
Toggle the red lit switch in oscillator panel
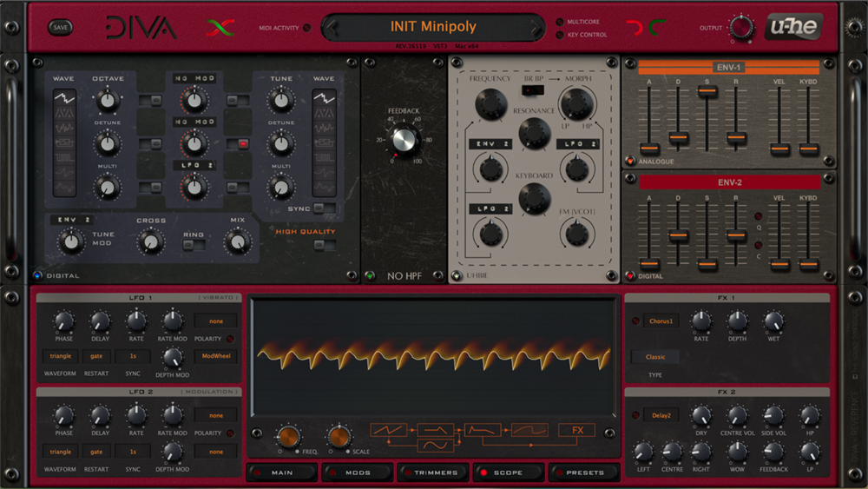[x=238, y=144]
